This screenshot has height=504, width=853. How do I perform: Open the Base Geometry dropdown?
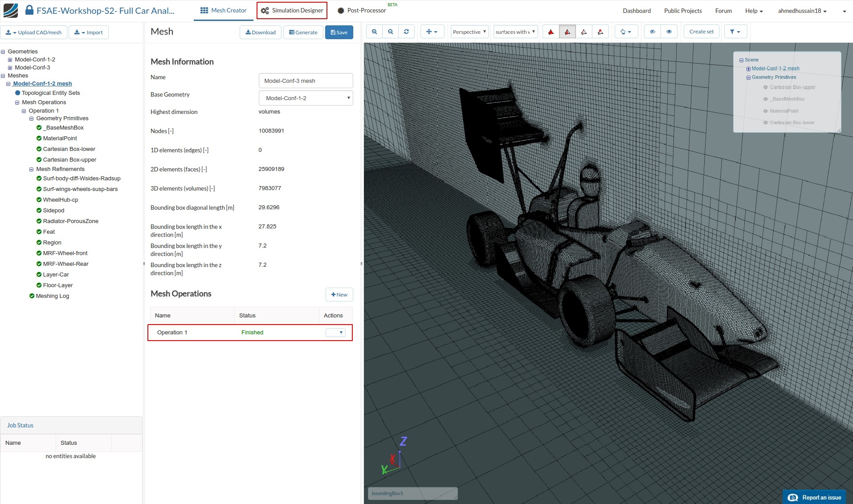[306, 98]
